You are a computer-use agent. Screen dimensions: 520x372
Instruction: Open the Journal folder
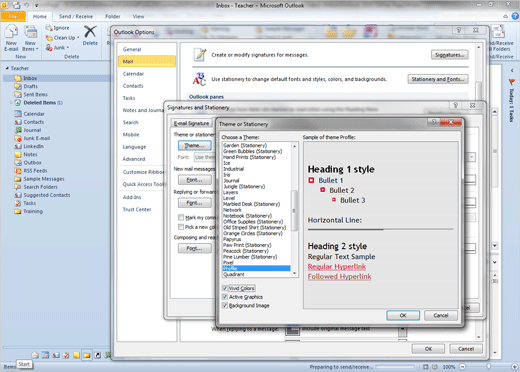32,130
